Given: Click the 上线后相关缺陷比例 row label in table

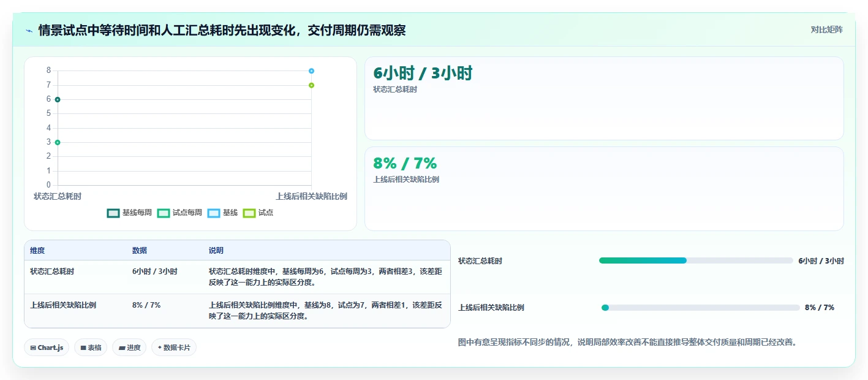Looking at the screenshot, I should [63, 305].
